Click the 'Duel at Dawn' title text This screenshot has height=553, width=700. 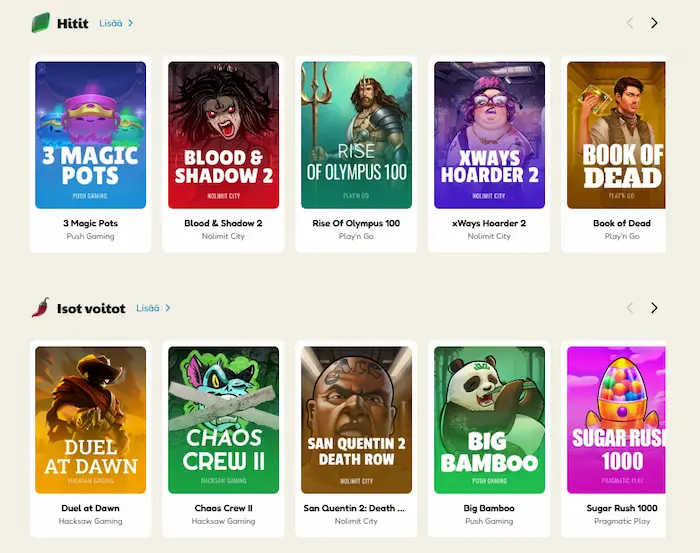pyautogui.click(x=91, y=508)
